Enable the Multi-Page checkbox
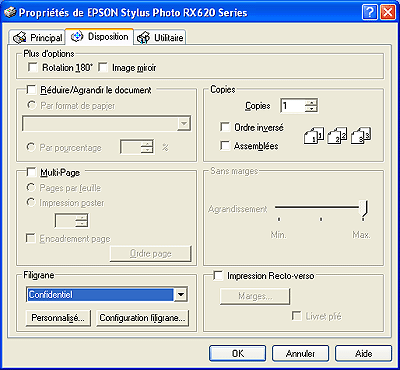 (31, 172)
